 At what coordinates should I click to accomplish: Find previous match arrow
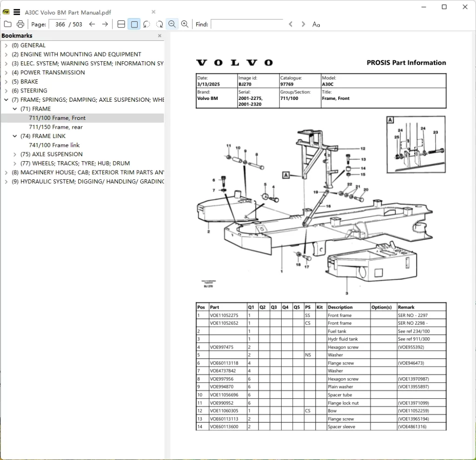(291, 24)
